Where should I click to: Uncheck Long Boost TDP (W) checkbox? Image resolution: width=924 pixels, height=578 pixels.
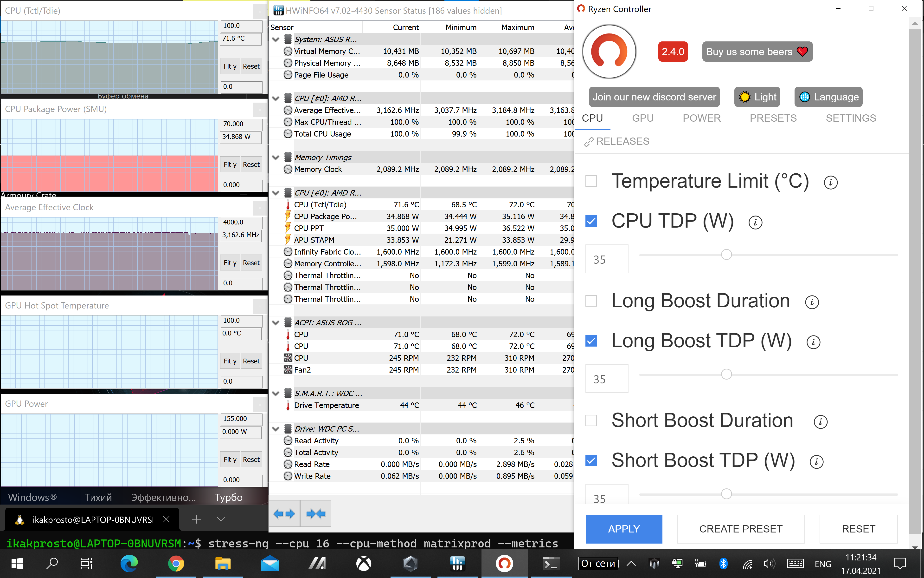point(591,341)
